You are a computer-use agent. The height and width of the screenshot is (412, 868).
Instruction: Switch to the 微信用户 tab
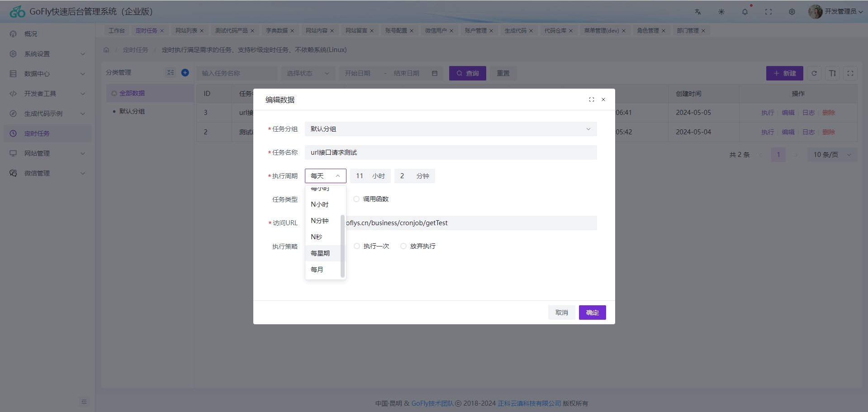pyautogui.click(x=436, y=31)
